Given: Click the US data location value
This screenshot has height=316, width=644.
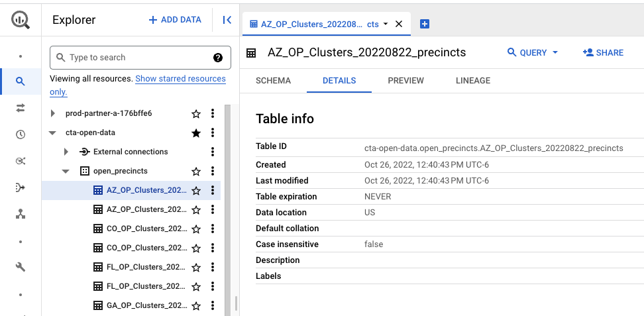Looking at the screenshot, I should (370, 213).
